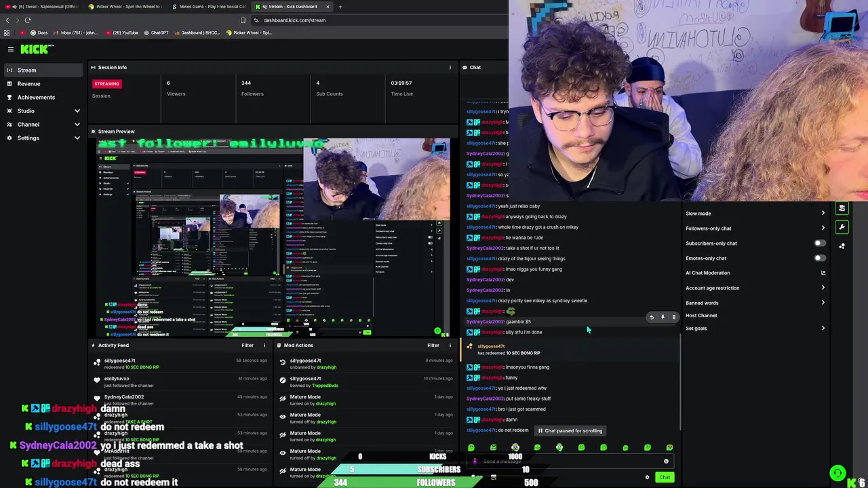Open browser apps grid icon
The width and height of the screenshot is (868, 488).
tap(7, 33)
